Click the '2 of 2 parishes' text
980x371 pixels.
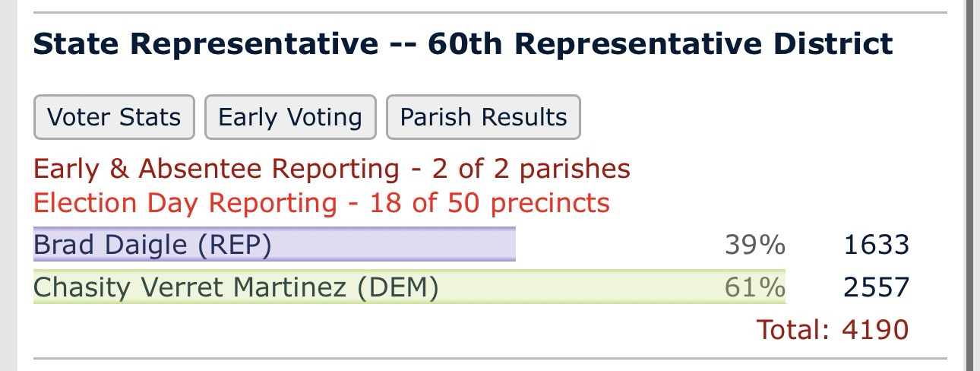532,169
